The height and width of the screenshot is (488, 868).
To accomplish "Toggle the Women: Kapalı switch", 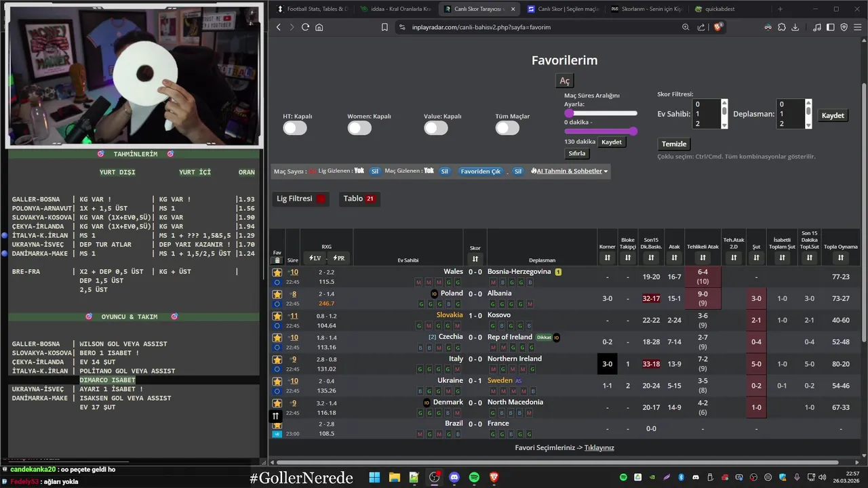I will tap(359, 128).
